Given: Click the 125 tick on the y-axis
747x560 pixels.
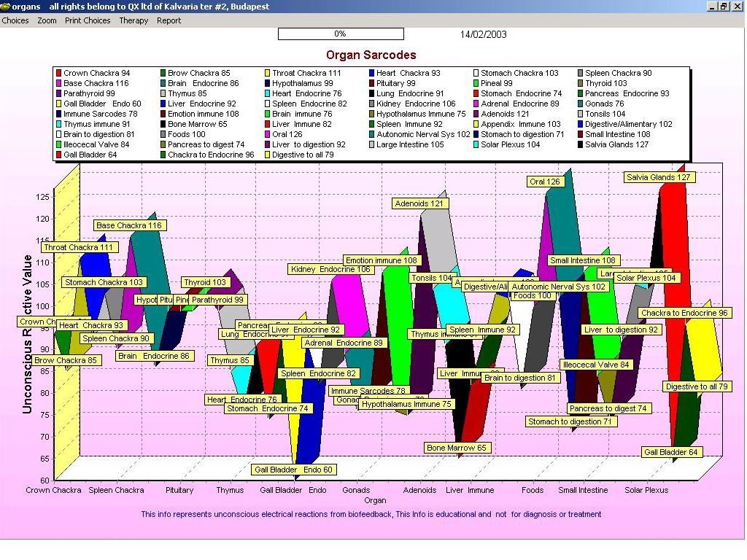Looking at the screenshot, I should pos(43,197).
